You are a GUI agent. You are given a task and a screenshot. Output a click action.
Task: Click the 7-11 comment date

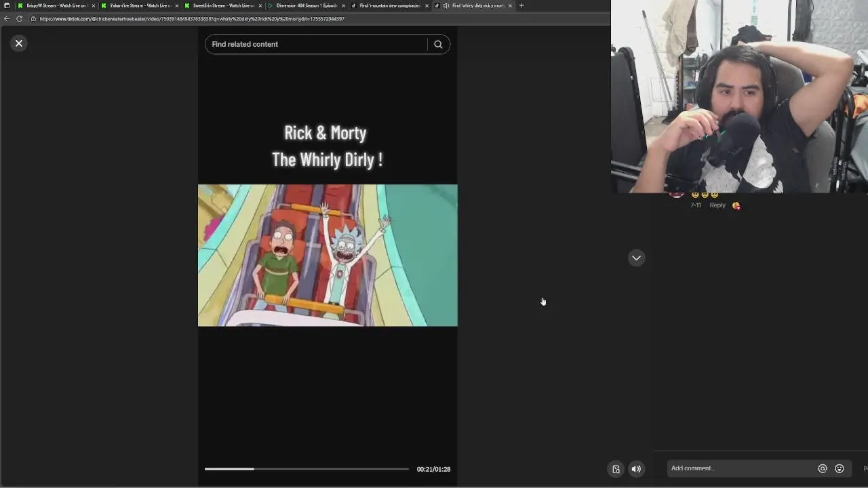pyautogui.click(x=696, y=205)
